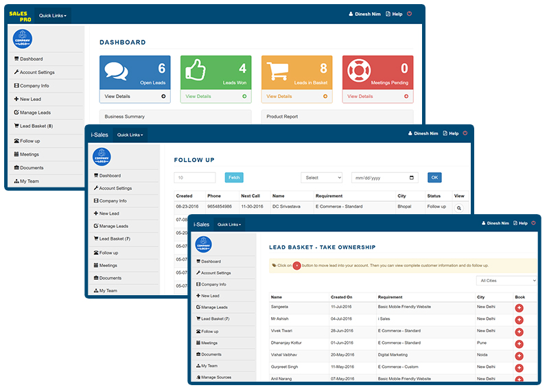Open Lead Basket (7) in Follow Up sidebar
The image size is (549, 392).
pos(112,238)
